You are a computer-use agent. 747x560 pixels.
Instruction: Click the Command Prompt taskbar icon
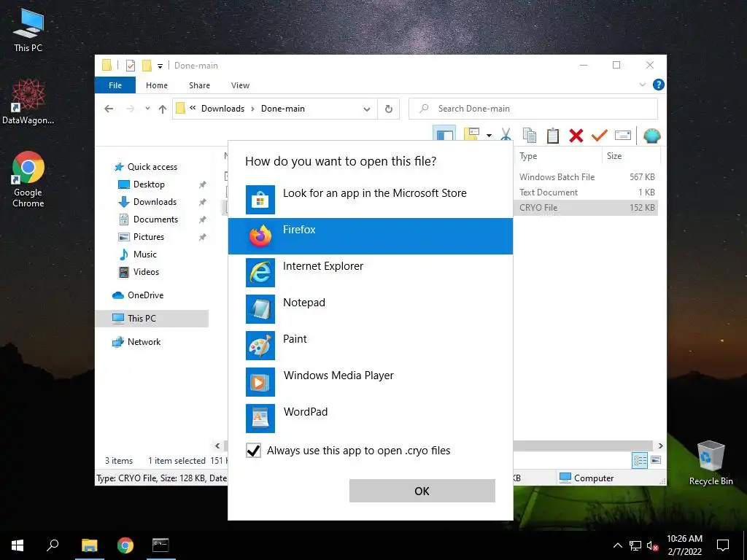(160, 545)
